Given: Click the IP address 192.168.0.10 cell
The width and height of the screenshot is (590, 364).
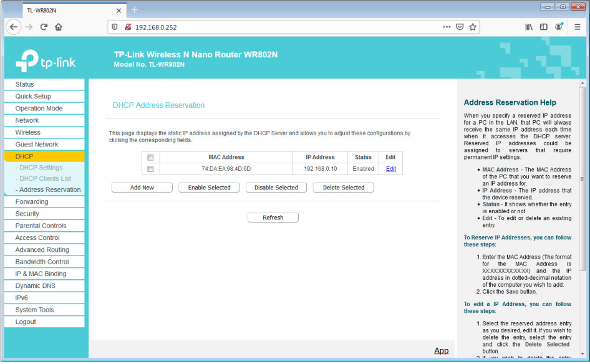Looking at the screenshot, I should (320, 169).
